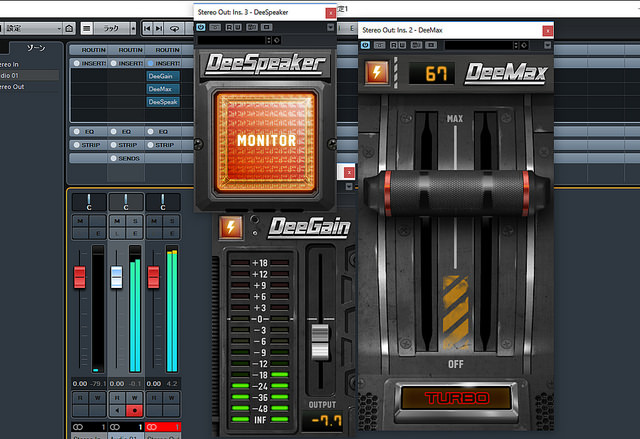Click the side-chain icon in DeeSpeaker toolbar
Viewport: 640px width, 439px height.
pyautogui.click(x=267, y=27)
